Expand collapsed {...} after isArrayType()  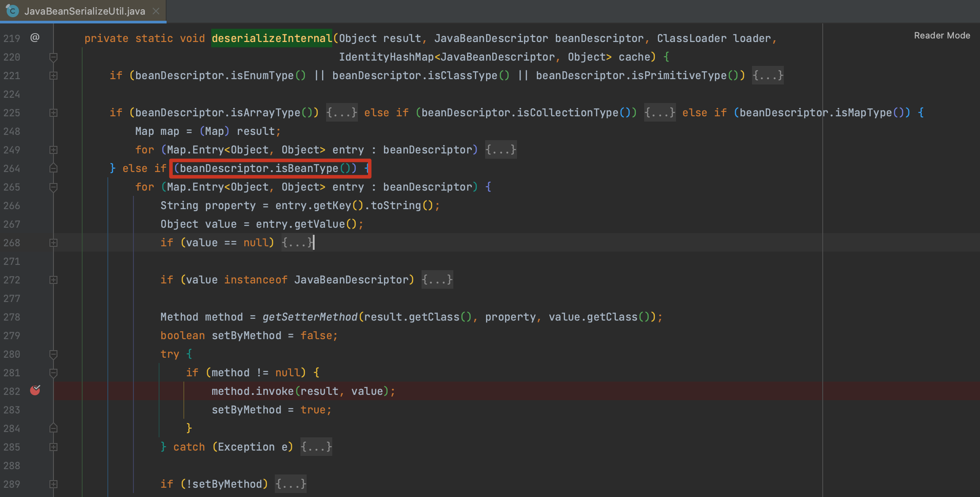point(342,113)
